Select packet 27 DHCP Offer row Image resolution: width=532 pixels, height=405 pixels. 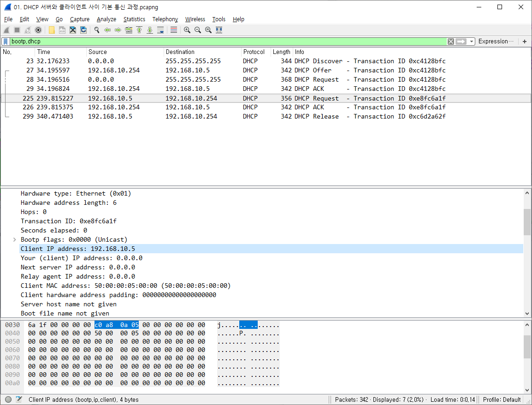click(x=266, y=70)
